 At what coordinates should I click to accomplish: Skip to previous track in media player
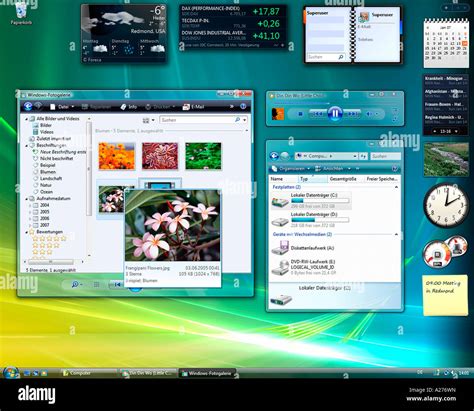pyautogui.click(x=317, y=114)
